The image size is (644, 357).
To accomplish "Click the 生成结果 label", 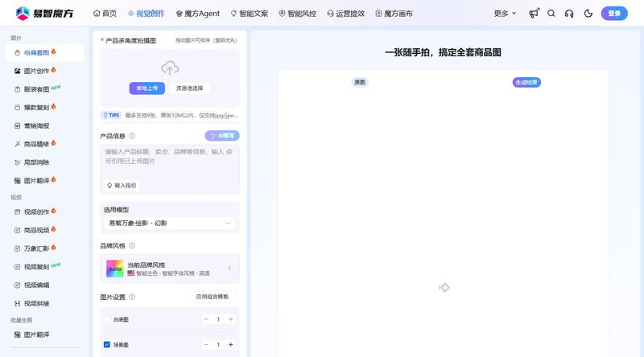I will pos(526,83).
